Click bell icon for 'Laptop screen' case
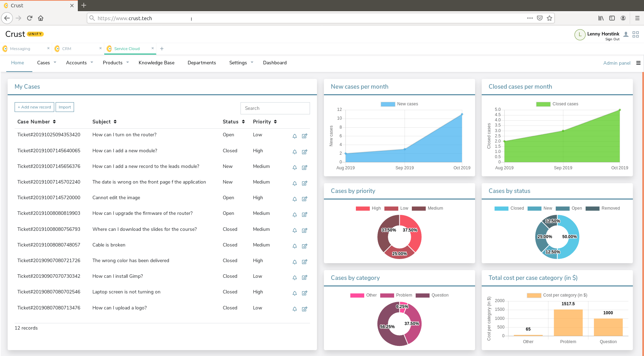This screenshot has width=644, height=356. coord(295,293)
